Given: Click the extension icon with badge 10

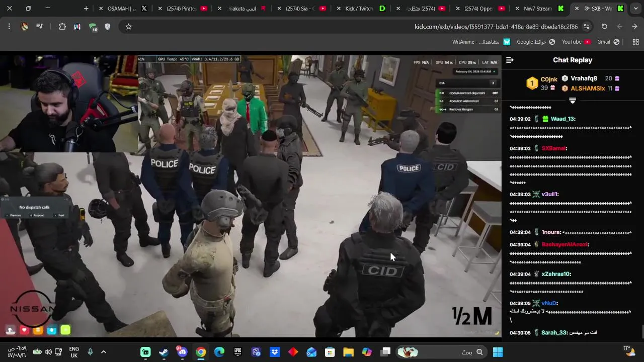Looking at the screenshot, I should tap(93, 27).
